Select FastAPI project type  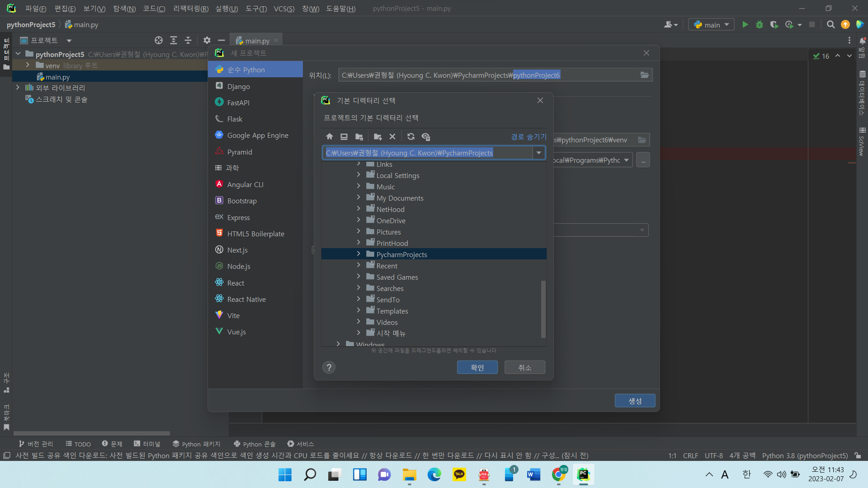(255, 103)
